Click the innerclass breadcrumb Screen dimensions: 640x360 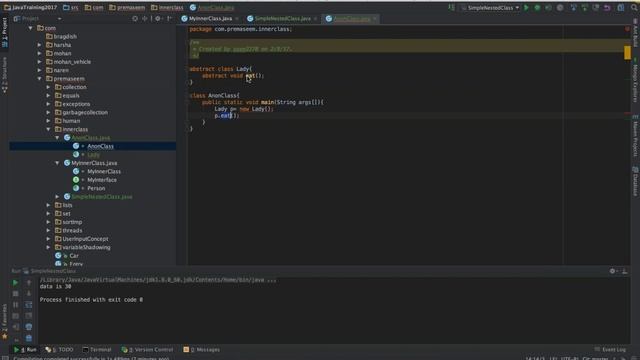tap(167, 7)
